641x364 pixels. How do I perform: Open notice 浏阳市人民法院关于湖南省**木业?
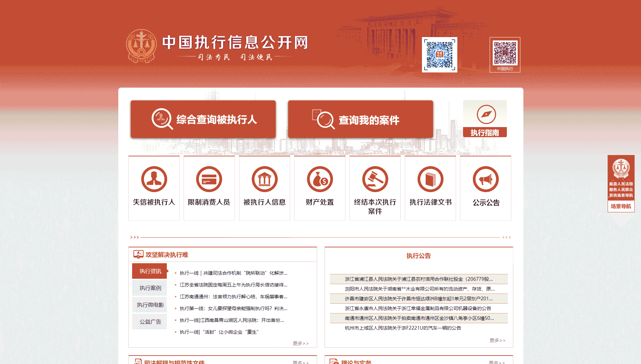[x=420, y=289]
